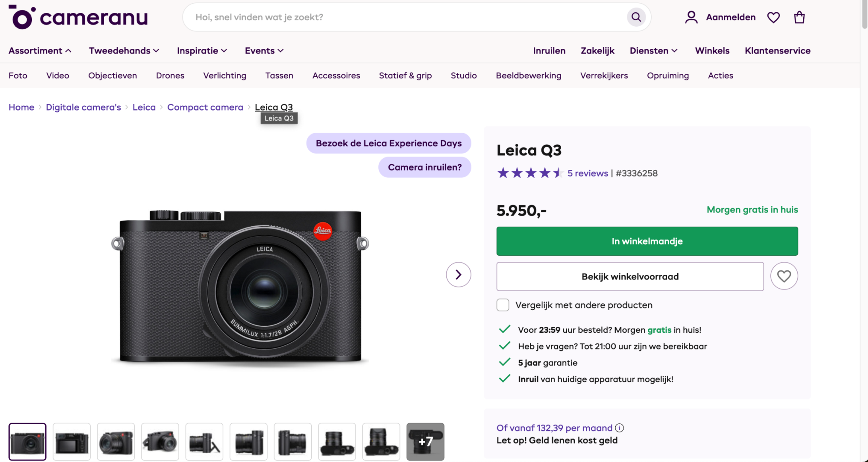Click the cameranu logo
This screenshot has width=868, height=462.
78,17
